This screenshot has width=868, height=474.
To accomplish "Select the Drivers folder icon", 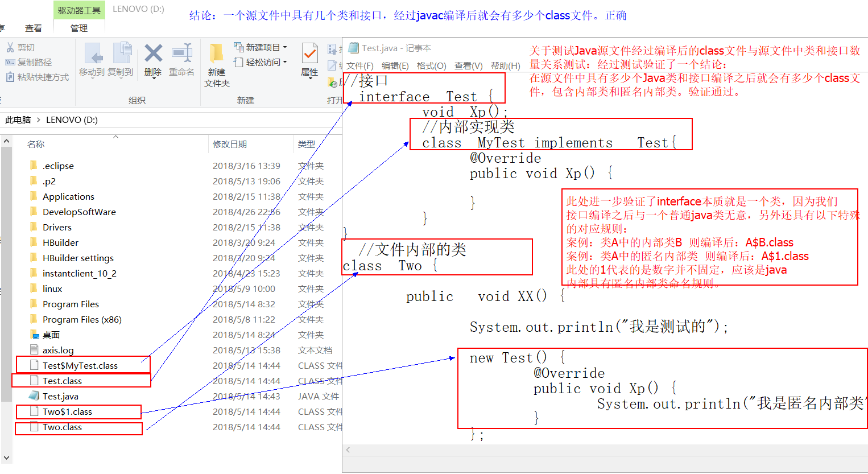I will pyautogui.click(x=34, y=227).
